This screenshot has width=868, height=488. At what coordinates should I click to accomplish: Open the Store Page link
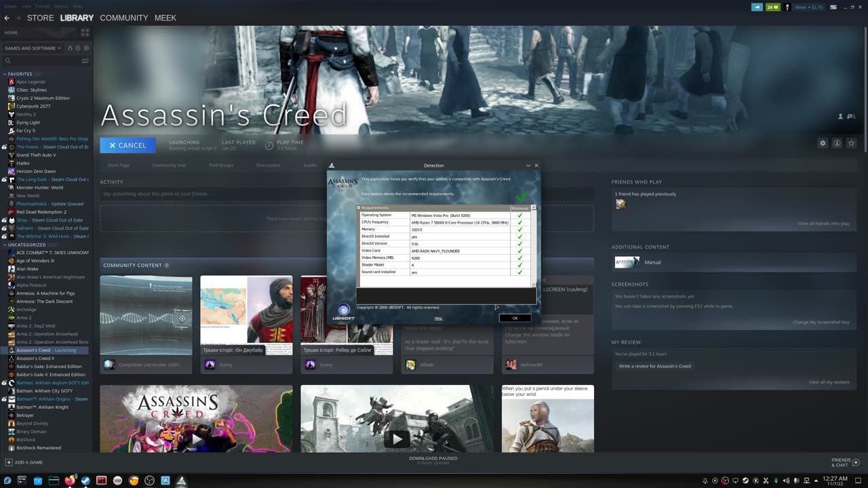coord(118,165)
